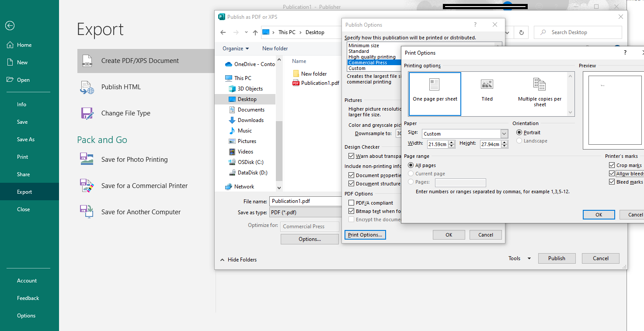The width and height of the screenshot is (644, 331).
Task: Select the Commercial Press option
Action: [368, 63]
